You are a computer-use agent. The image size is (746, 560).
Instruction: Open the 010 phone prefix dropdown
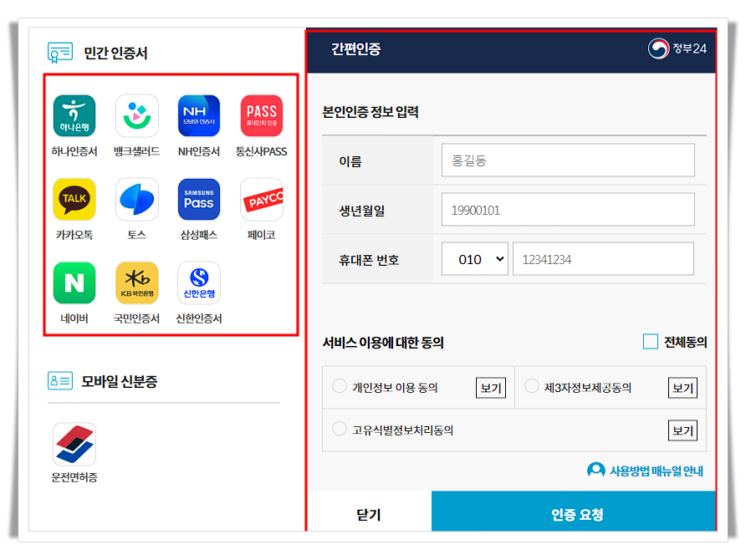(475, 258)
